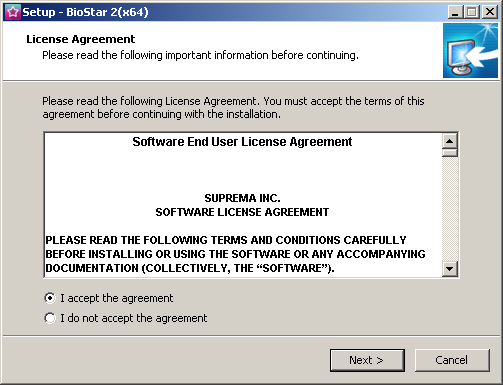Click the 'Software End User License Agreement' heading
The height and width of the screenshot is (385, 503).
(x=242, y=142)
